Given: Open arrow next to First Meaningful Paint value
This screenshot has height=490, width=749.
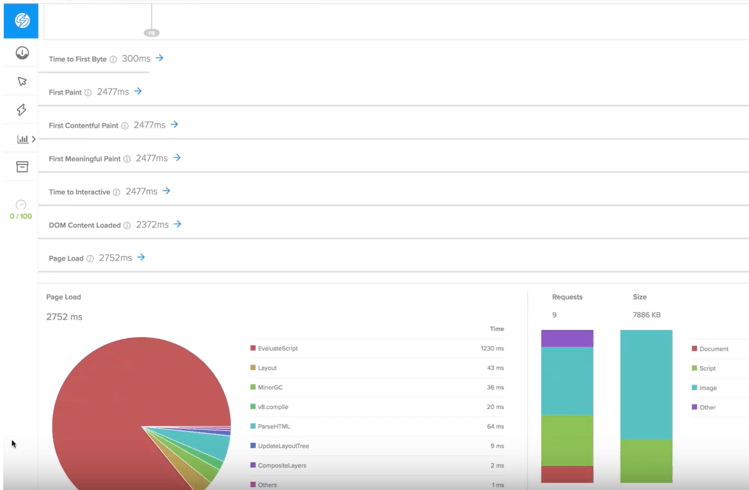Looking at the screenshot, I should 177,157.
